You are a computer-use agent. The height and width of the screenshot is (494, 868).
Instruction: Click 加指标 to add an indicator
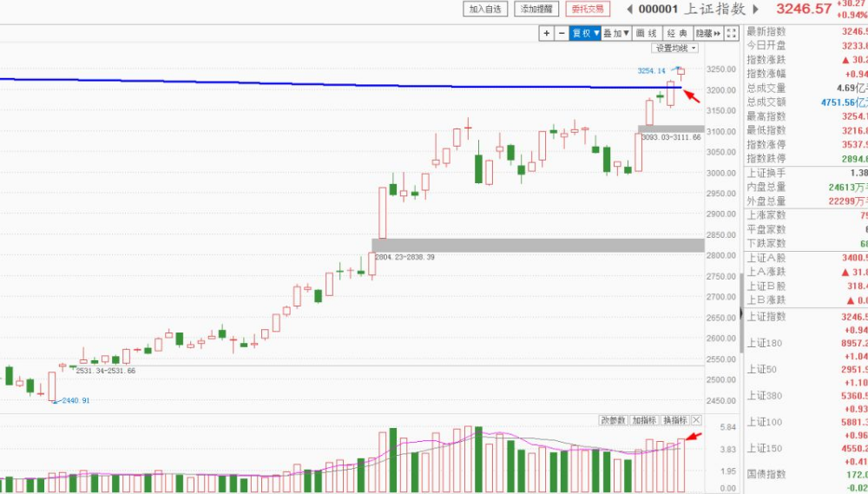click(x=644, y=420)
